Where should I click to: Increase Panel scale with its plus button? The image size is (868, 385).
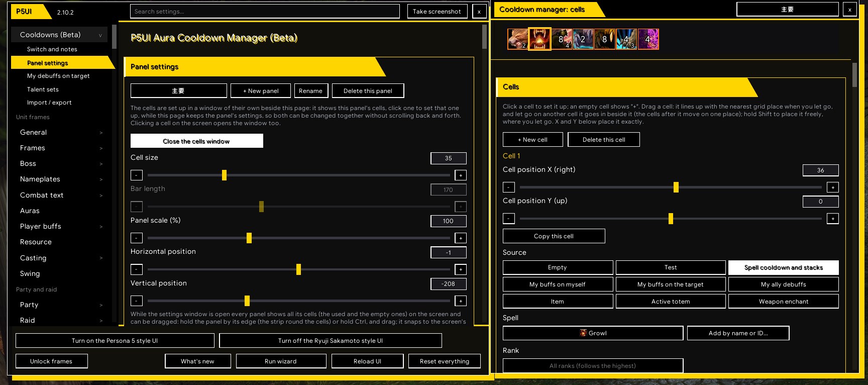pos(461,238)
